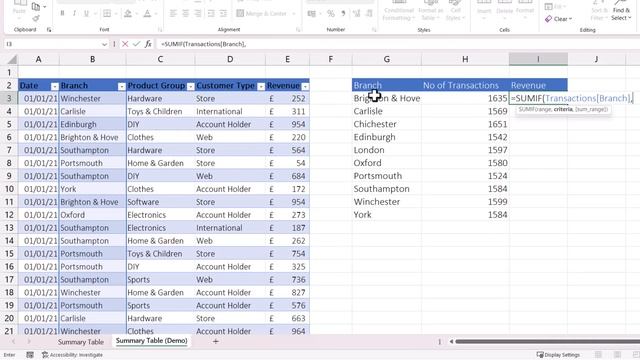Add a new sheet with plus button
640x360 pixels.
tap(216, 341)
